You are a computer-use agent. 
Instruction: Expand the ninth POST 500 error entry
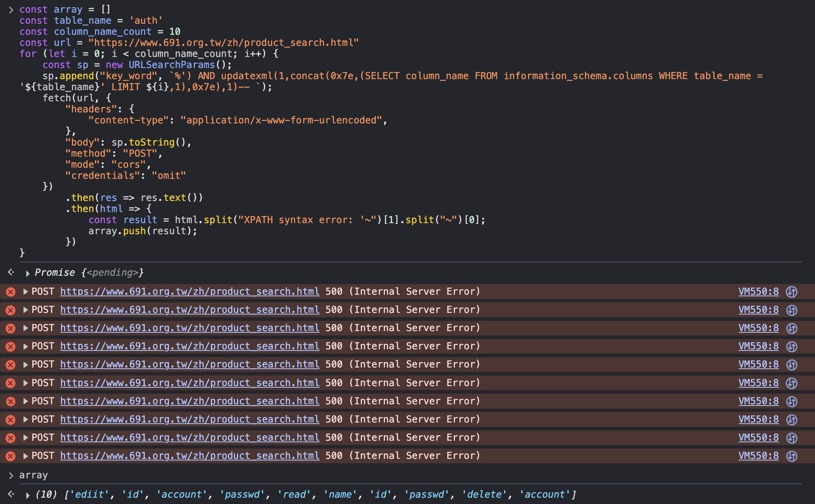(x=25, y=438)
